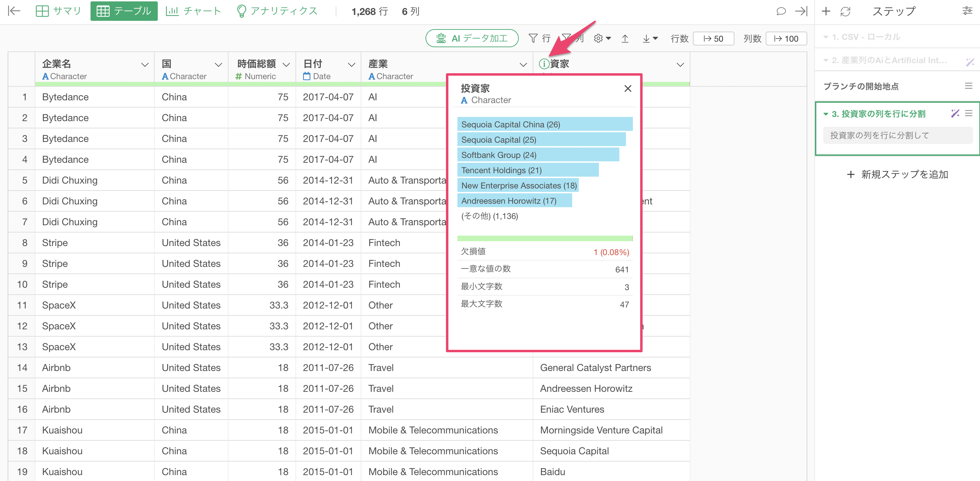Open 企業名 column dropdown menu

(x=145, y=65)
